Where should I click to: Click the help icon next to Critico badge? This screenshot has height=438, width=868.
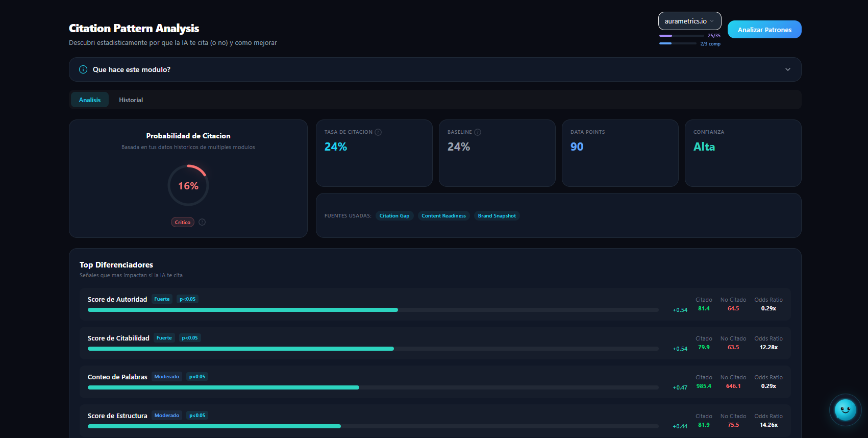click(x=202, y=222)
